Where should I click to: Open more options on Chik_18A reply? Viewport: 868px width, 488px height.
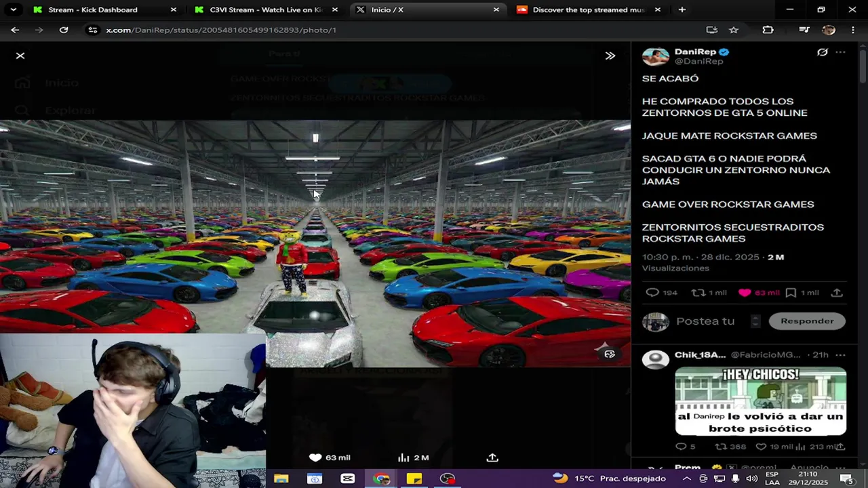[841, 355]
